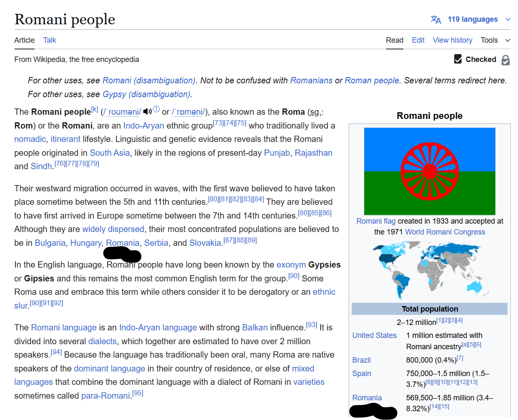The width and height of the screenshot is (518, 420).
Task: Click the translate languages icon
Action: click(436, 19)
